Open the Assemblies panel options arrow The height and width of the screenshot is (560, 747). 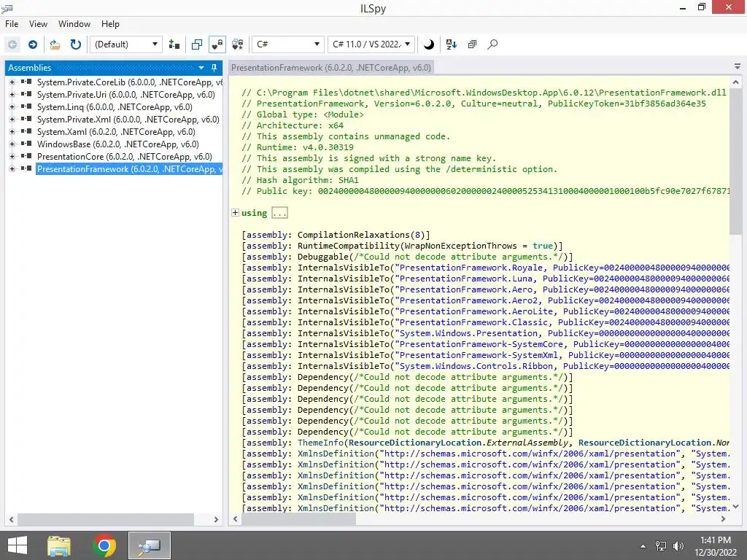201,68
